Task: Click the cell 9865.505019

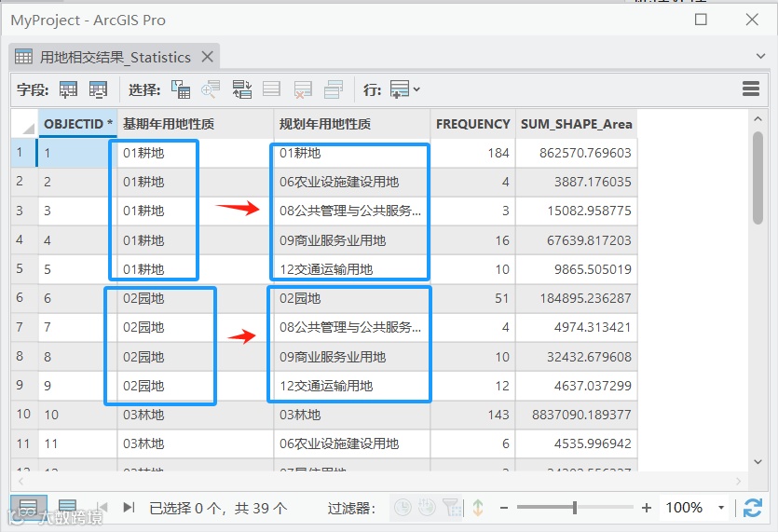Action: [576, 269]
